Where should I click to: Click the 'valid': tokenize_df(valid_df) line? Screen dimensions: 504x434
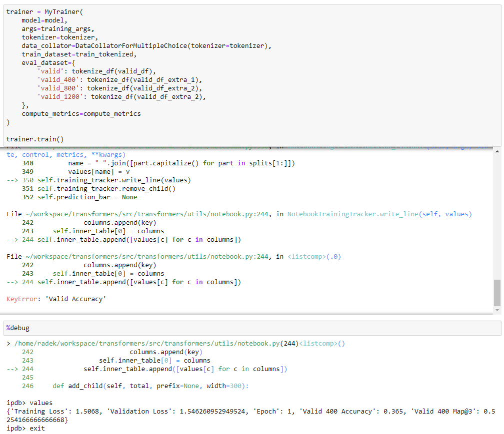tap(96, 71)
